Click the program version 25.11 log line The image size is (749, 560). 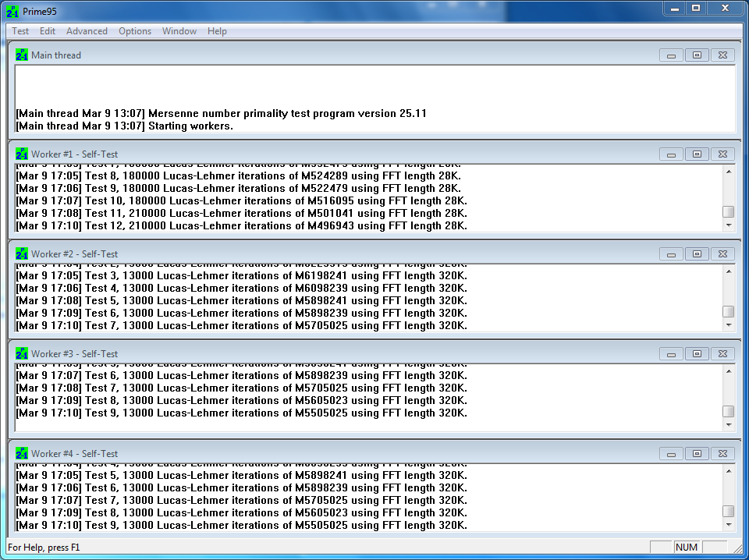pyautogui.click(x=221, y=114)
